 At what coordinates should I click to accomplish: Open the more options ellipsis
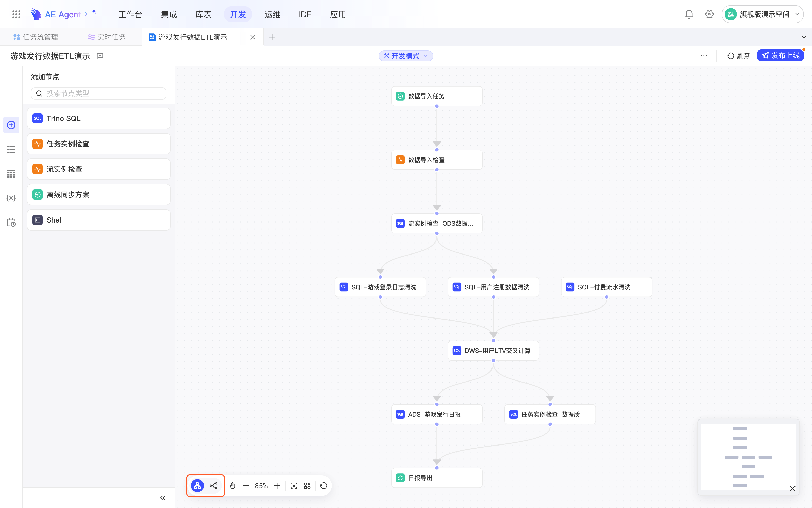(x=704, y=56)
